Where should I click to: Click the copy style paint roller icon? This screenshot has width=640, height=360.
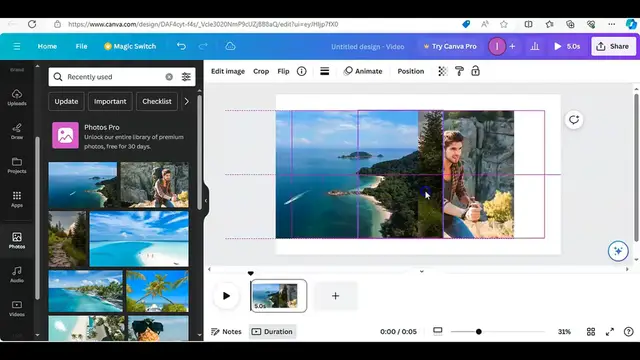(459, 71)
